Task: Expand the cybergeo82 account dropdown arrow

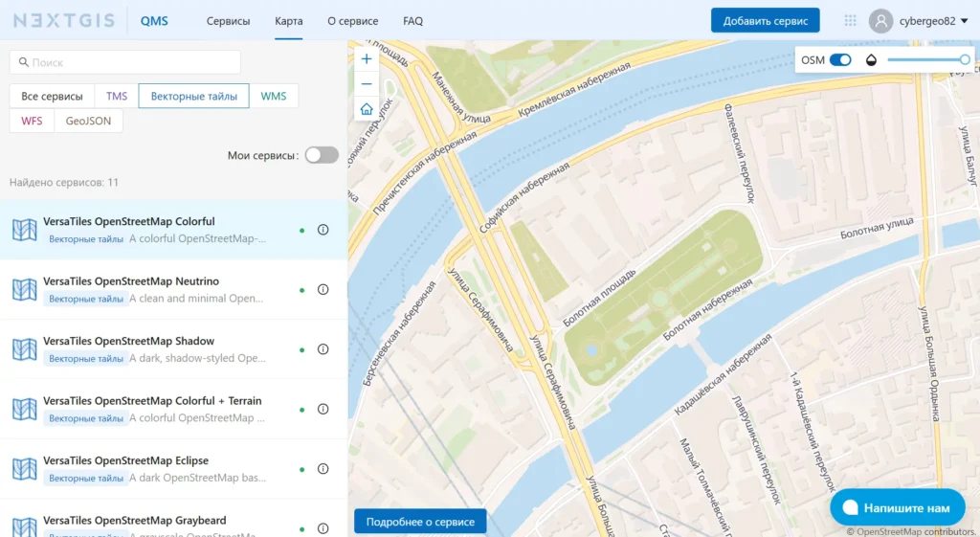Action: tap(965, 21)
